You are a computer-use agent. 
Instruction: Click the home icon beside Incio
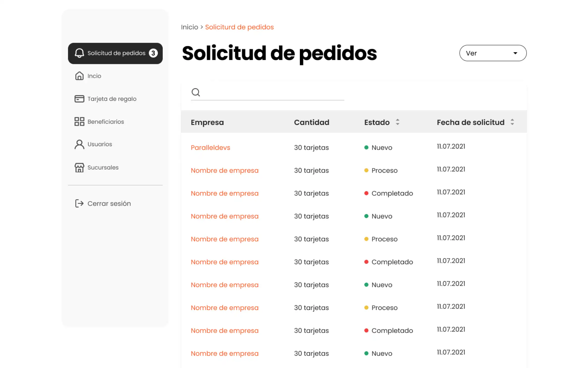point(79,76)
